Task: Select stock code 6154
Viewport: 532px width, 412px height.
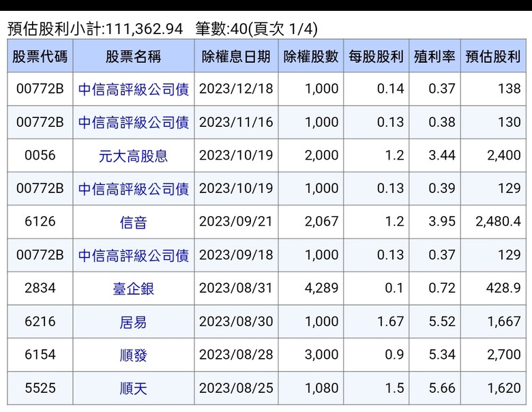Action: pyautogui.click(x=40, y=354)
